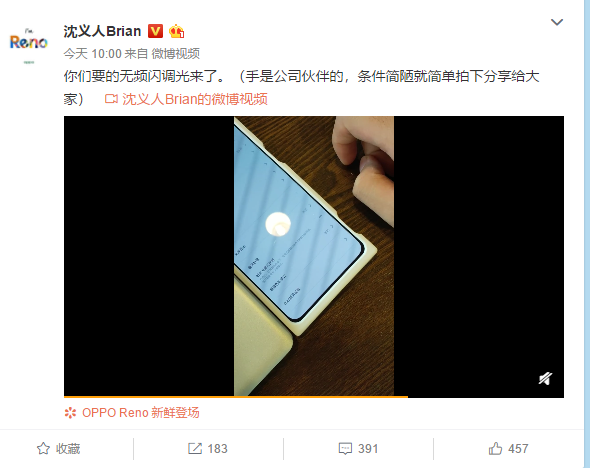The height and width of the screenshot is (468, 590).
Task: Click the 收藏 favorite label
Action: click(x=68, y=448)
